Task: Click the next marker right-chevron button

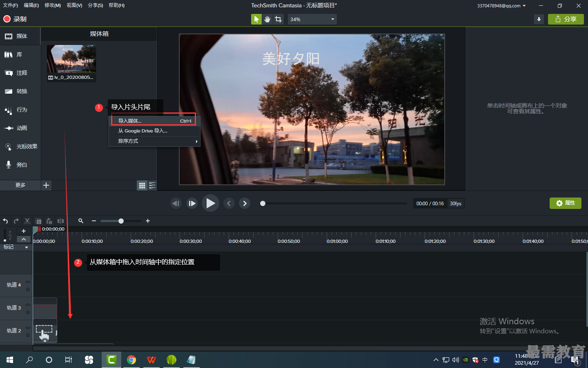Action: pos(245,203)
